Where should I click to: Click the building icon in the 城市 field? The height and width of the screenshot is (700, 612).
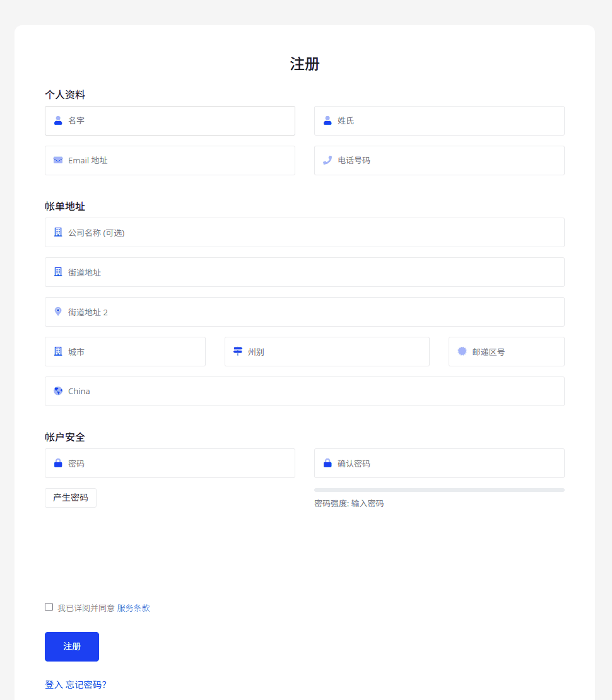(x=58, y=351)
